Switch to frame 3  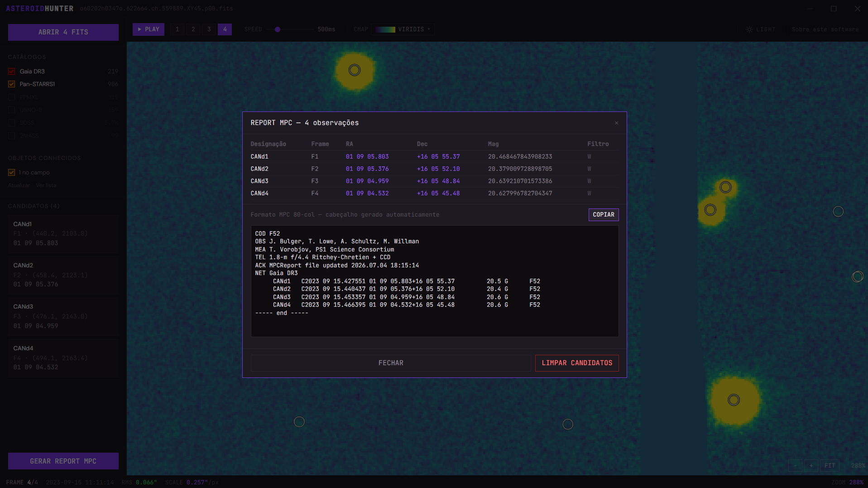pos(209,29)
